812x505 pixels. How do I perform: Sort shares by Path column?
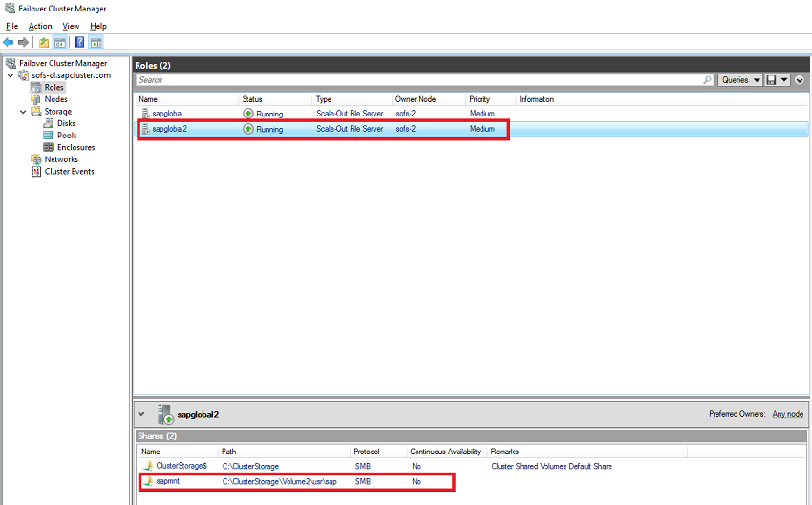[229, 452]
